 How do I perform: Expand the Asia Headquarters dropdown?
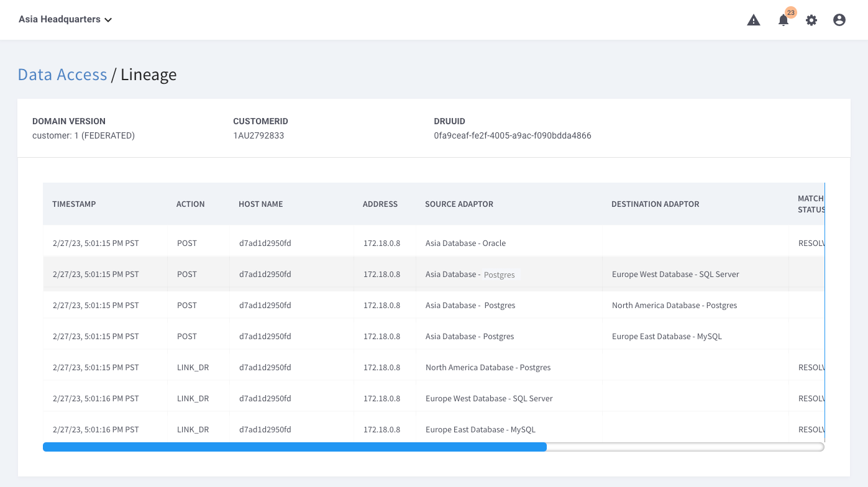point(65,19)
